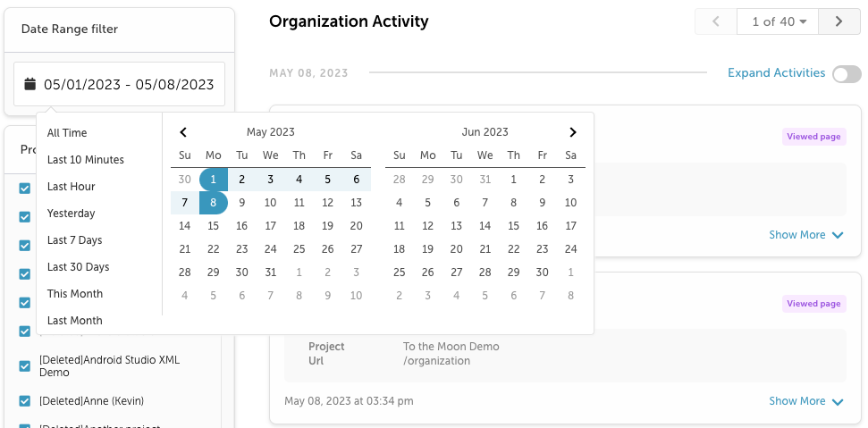Image resolution: width=868 pixels, height=428 pixels.
Task: Select May 8 as end date
Action: click(213, 203)
